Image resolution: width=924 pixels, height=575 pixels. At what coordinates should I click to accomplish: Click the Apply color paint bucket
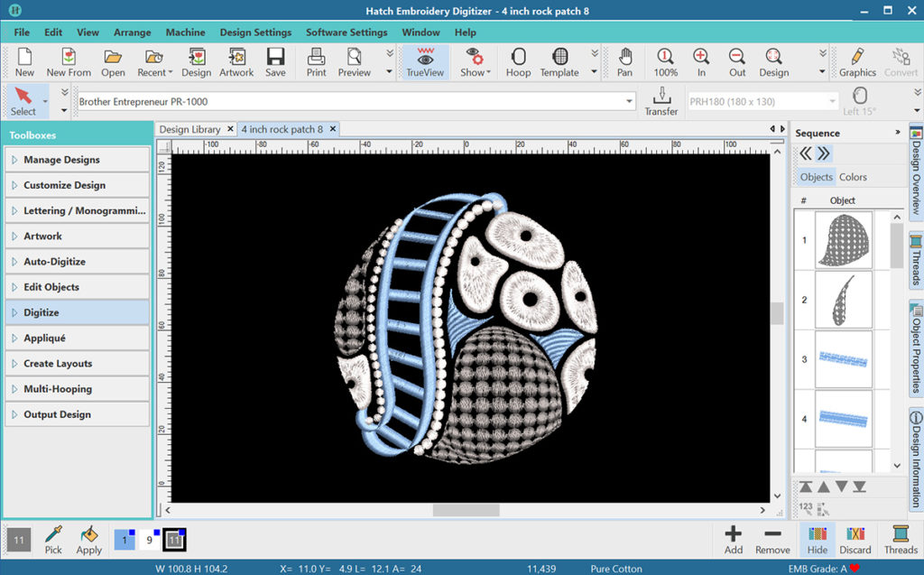[x=89, y=540]
